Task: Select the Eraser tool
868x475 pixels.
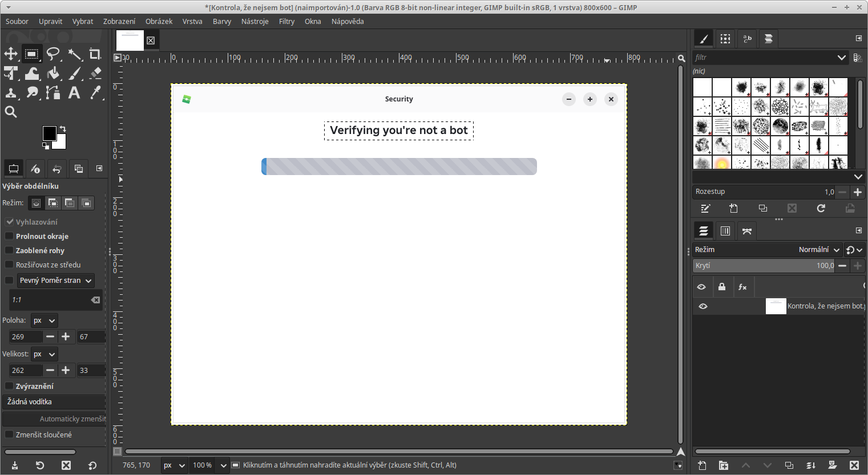Action: pyautogui.click(x=95, y=74)
